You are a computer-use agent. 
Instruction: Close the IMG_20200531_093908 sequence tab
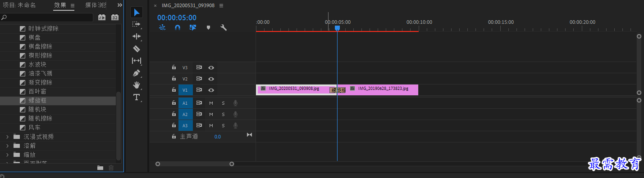(155, 6)
